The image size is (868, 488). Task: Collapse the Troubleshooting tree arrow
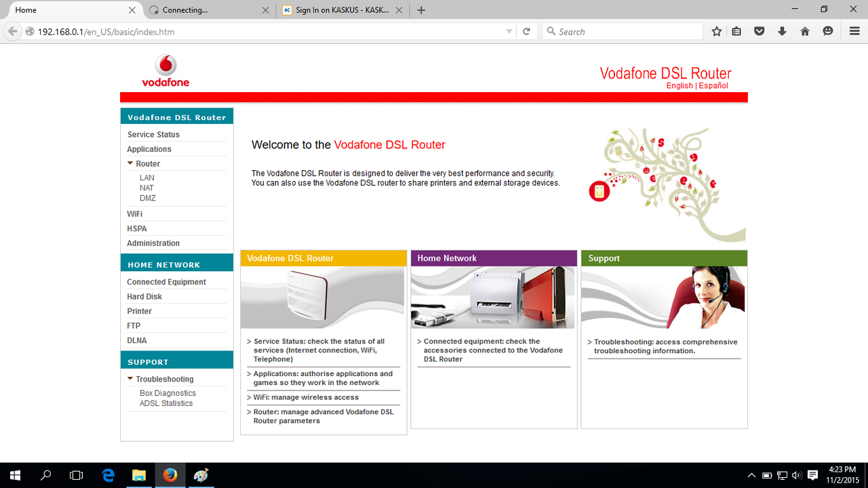(130, 379)
